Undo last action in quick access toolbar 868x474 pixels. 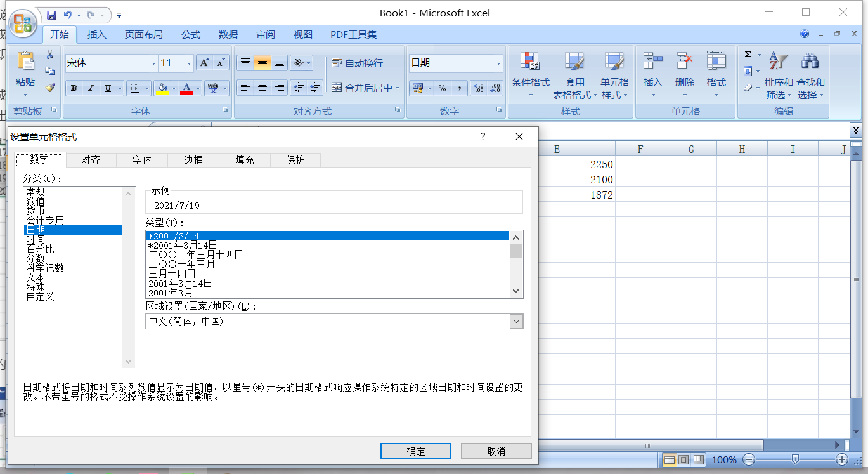(x=67, y=15)
